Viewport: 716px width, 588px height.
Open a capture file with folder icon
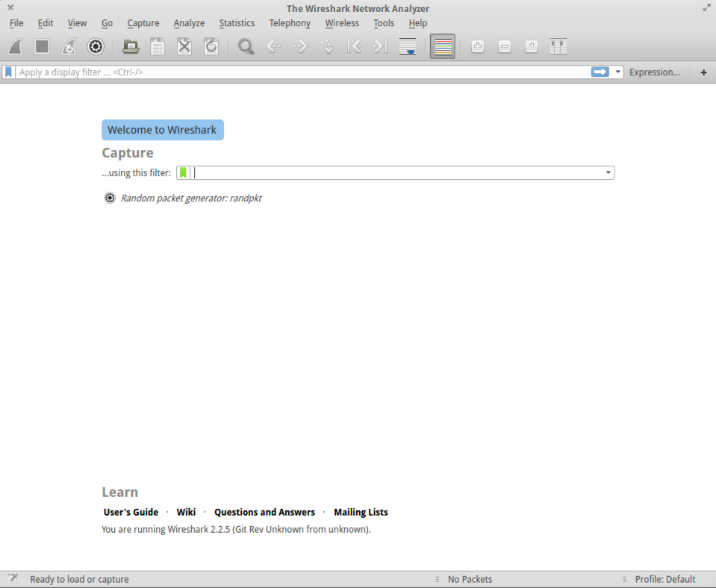[x=131, y=46]
